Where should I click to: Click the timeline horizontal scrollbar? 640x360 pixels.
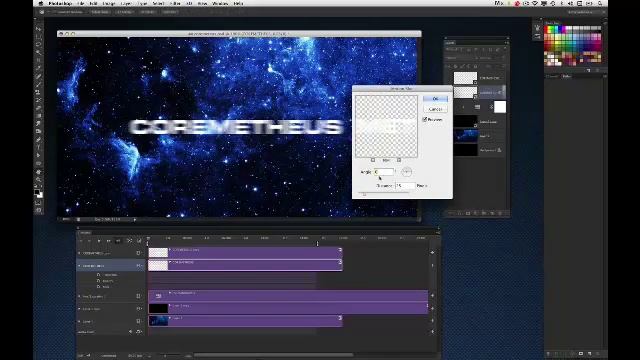click(273, 355)
